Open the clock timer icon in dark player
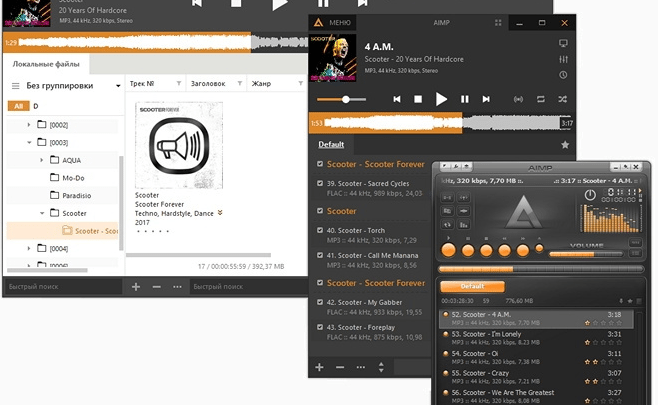Image resolution: width=658 pixels, height=405 pixels. (563, 75)
